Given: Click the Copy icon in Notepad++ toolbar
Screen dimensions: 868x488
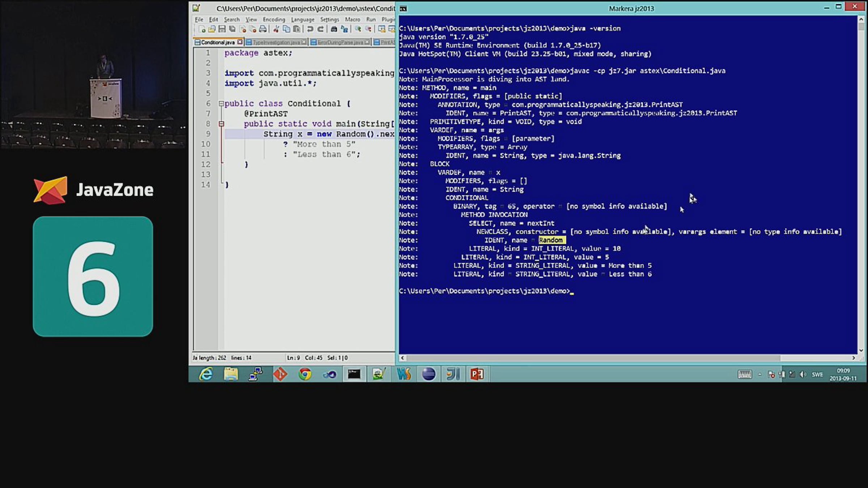Looking at the screenshot, I should (286, 29).
